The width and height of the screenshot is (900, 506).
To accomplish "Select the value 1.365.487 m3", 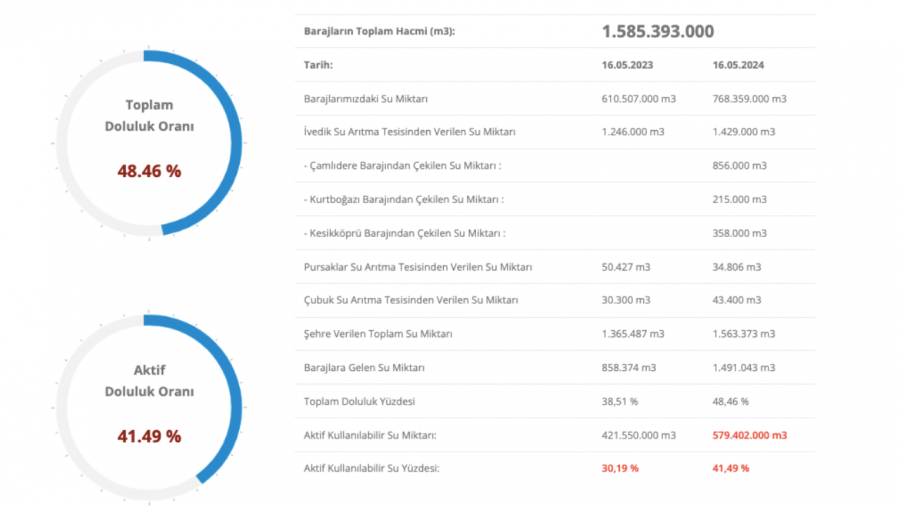I will pos(633,334).
